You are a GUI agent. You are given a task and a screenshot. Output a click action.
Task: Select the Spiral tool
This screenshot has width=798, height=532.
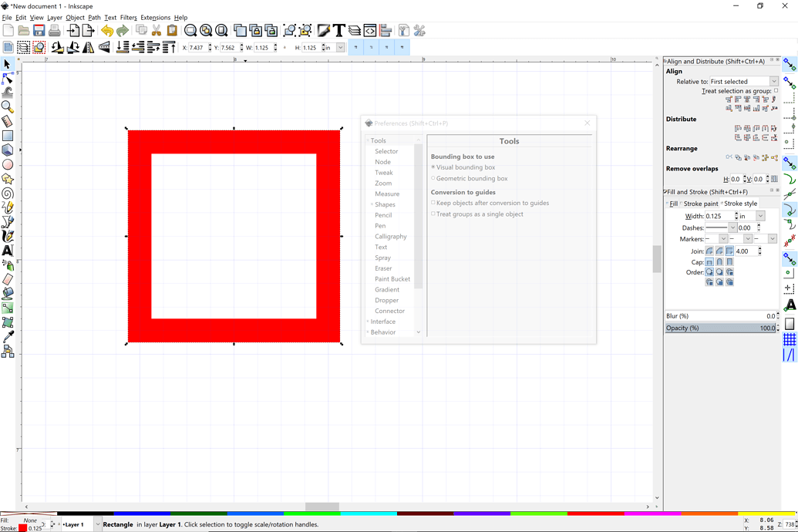click(7, 194)
